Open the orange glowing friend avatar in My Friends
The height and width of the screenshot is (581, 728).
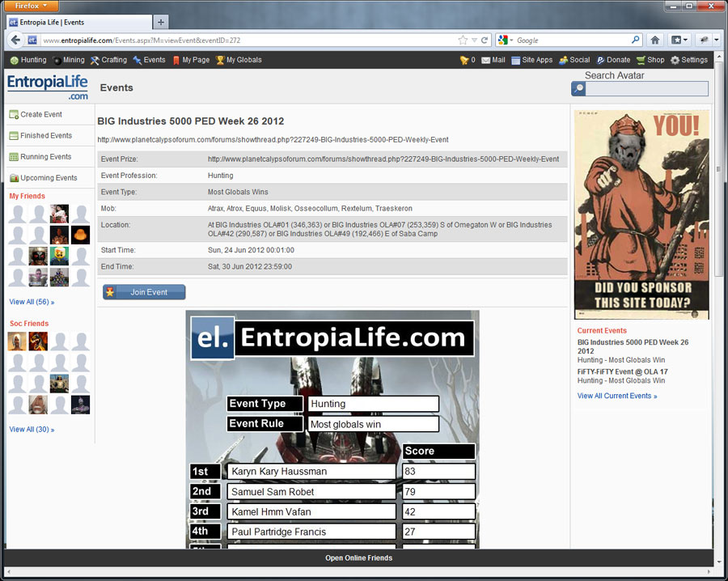pyautogui.click(x=80, y=235)
